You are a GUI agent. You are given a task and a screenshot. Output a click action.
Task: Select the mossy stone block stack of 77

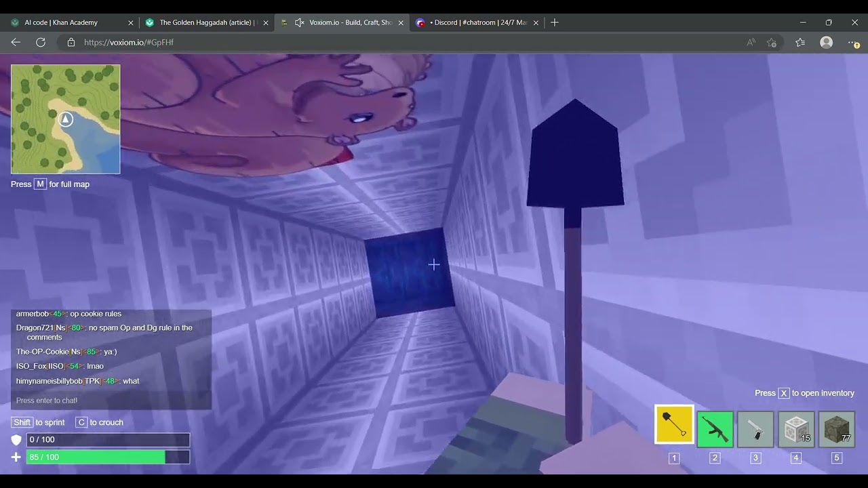(837, 429)
